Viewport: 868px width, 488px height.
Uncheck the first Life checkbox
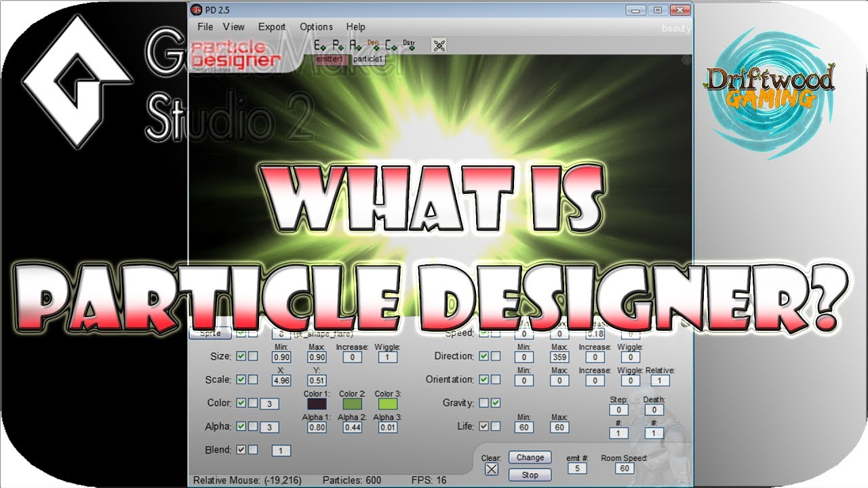484,426
